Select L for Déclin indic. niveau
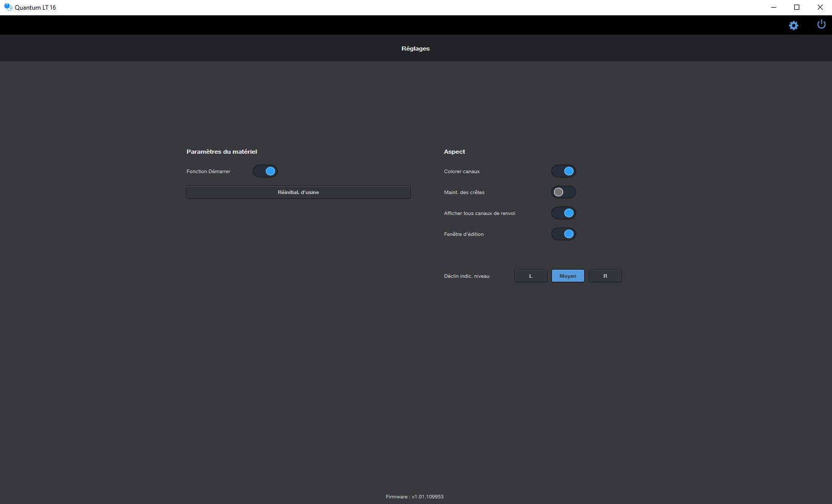The image size is (832, 504). pos(530,276)
